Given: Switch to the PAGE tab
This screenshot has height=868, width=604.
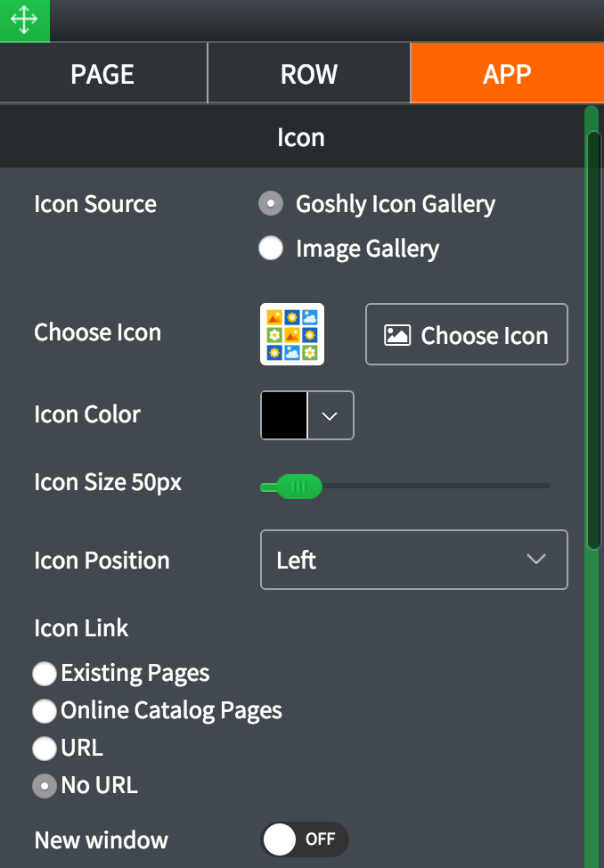Looking at the screenshot, I should click(x=103, y=74).
